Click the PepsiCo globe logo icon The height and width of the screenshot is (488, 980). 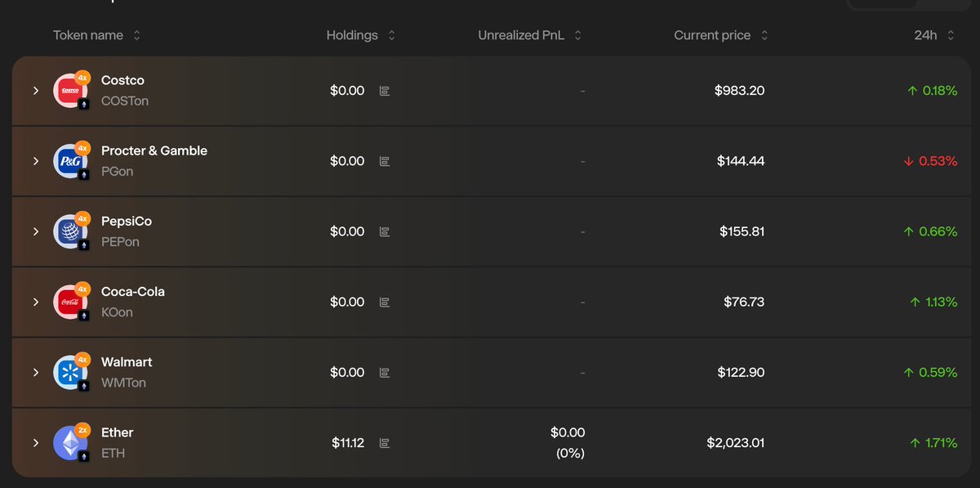point(70,231)
